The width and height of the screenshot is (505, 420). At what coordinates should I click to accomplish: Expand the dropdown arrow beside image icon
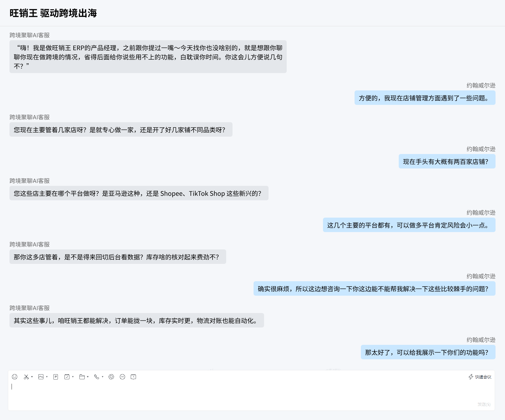coord(47,377)
